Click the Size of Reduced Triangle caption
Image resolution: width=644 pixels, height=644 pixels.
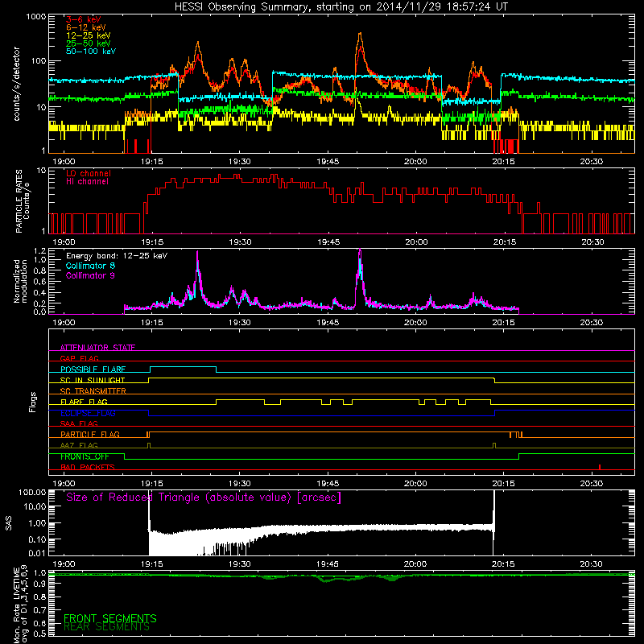pyautogui.click(x=204, y=497)
